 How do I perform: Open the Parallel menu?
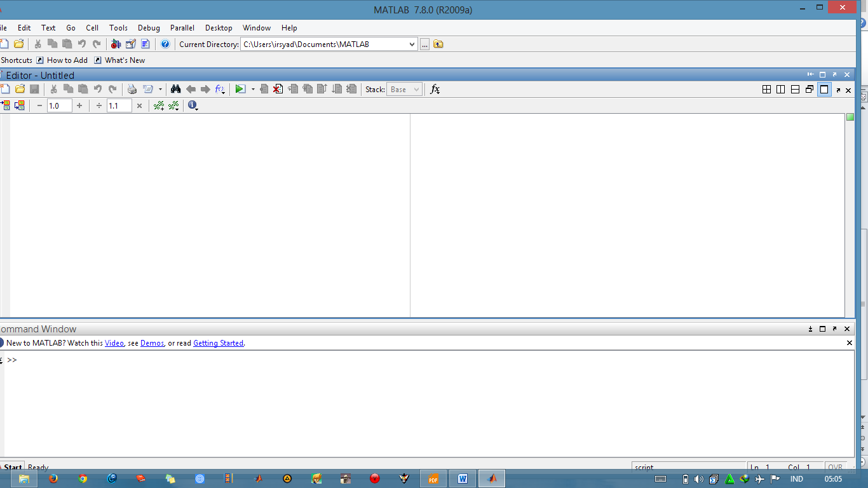tap(182, 28)
